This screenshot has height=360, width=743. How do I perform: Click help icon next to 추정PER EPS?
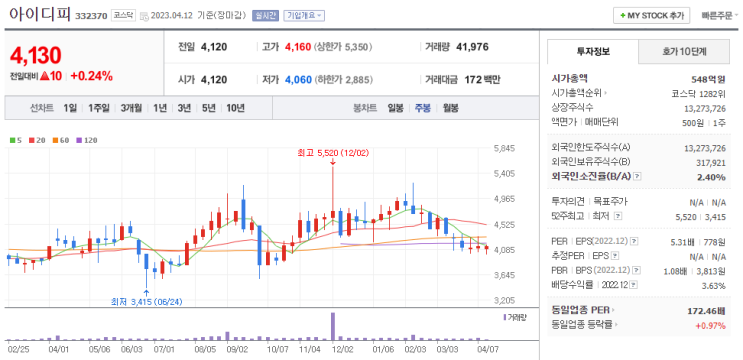(615, 256)
